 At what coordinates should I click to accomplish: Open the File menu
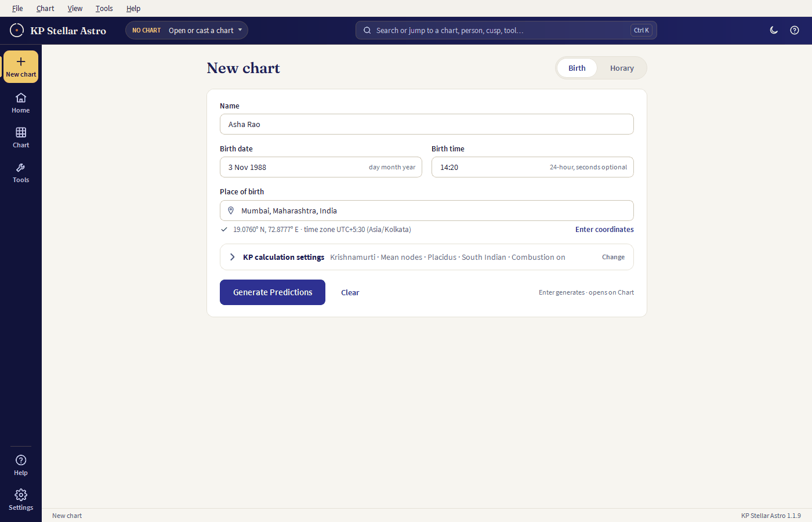pos(17,8)
